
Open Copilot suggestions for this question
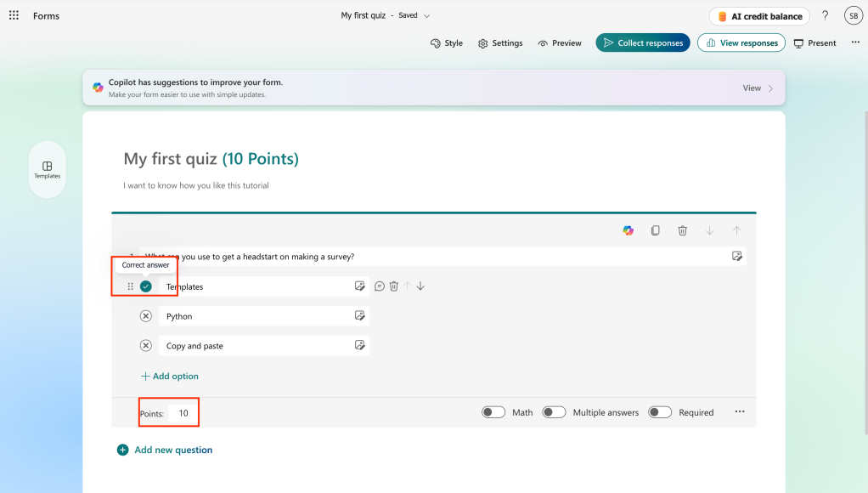click(x=628, y=230)
